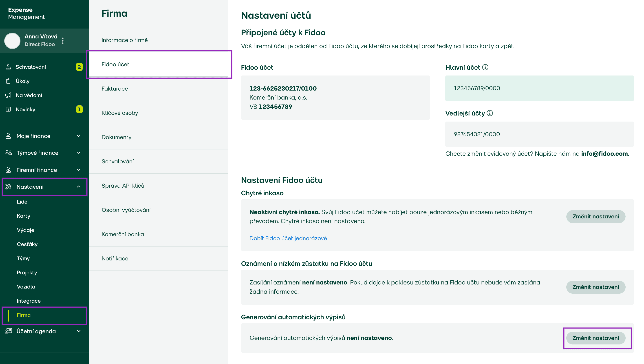Open the Schvalování tab in Firma menu
644x364 pixels.
click(159, 161)
